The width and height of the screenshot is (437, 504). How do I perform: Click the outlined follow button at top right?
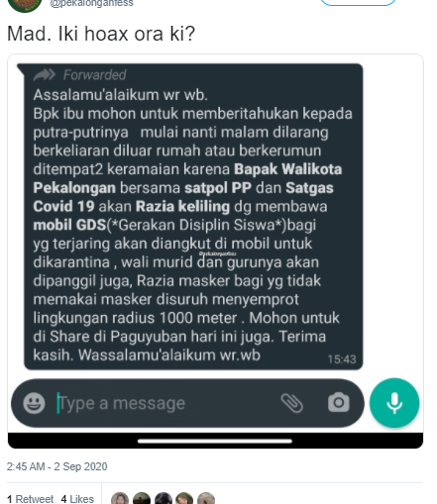tap(358, 3)
